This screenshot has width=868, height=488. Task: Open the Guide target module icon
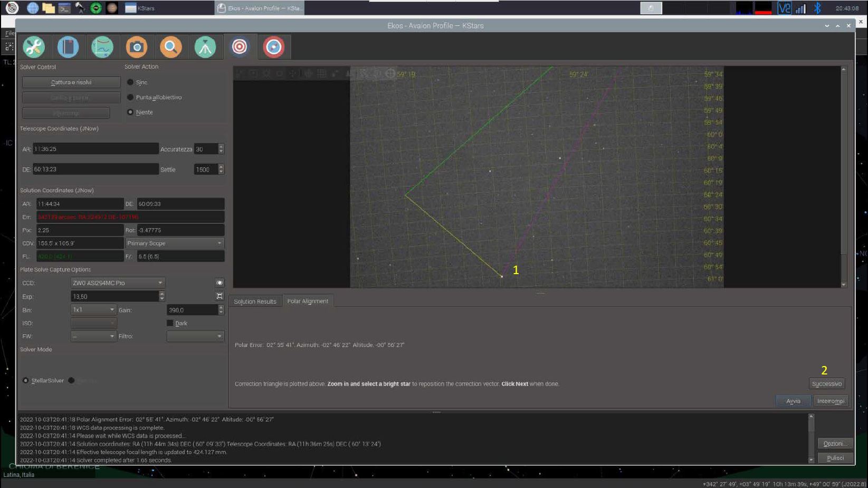(x=274, y=47)
